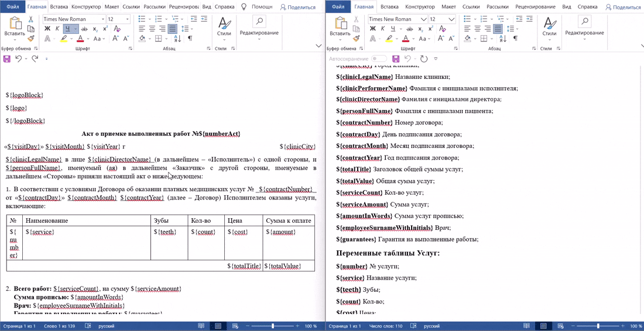Switch to Web Layout in right status bar
This screenshot has width=644, height=331.
coord(560,326)
